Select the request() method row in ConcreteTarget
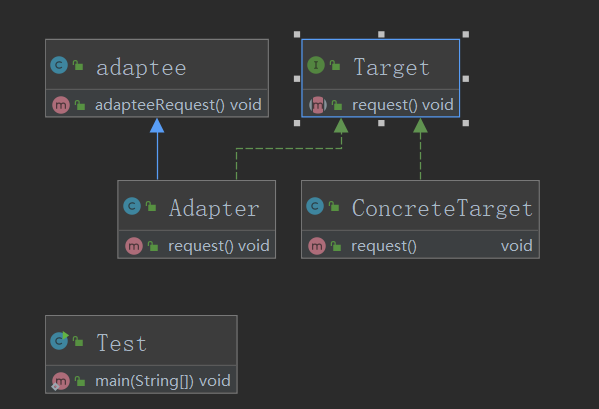 [x=420, y=245]
